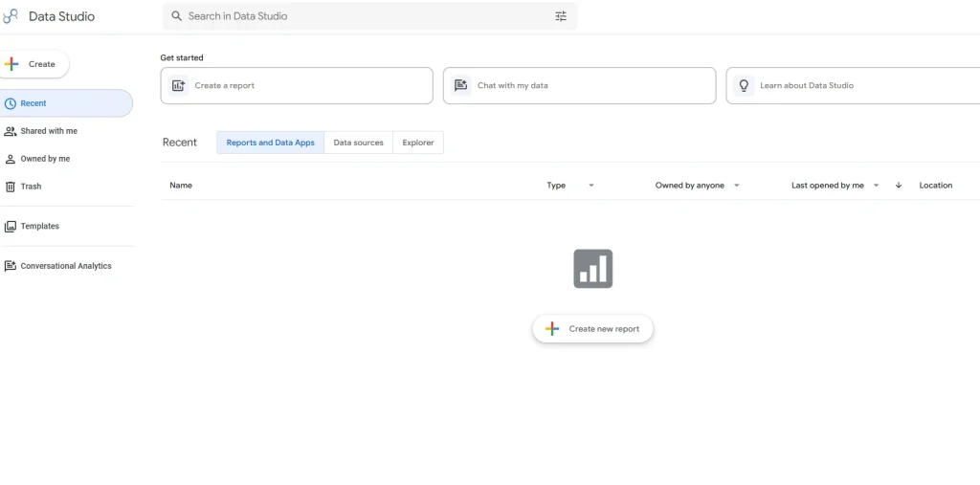Viewport: 980px width, 485px height.
Task: Open Conversational Analytics in sidebar
Action: (x=66, y=266)
